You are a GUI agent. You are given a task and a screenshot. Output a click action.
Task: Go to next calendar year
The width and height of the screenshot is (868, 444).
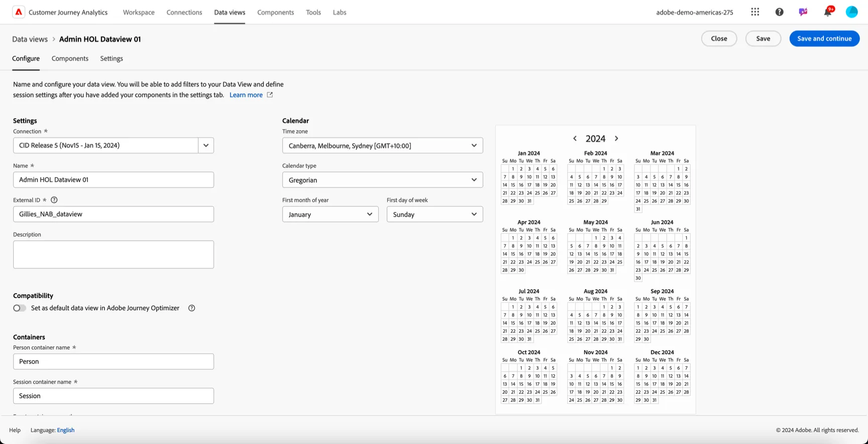tap(616, 139)
